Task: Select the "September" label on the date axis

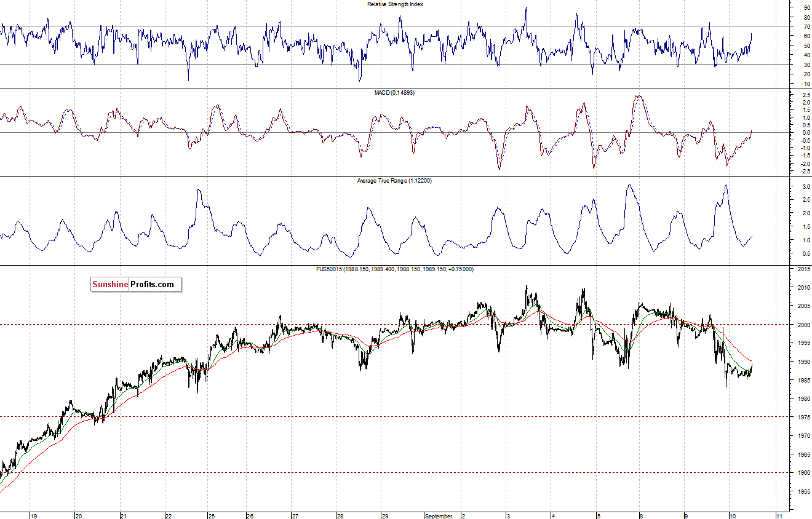Action: 439,516
